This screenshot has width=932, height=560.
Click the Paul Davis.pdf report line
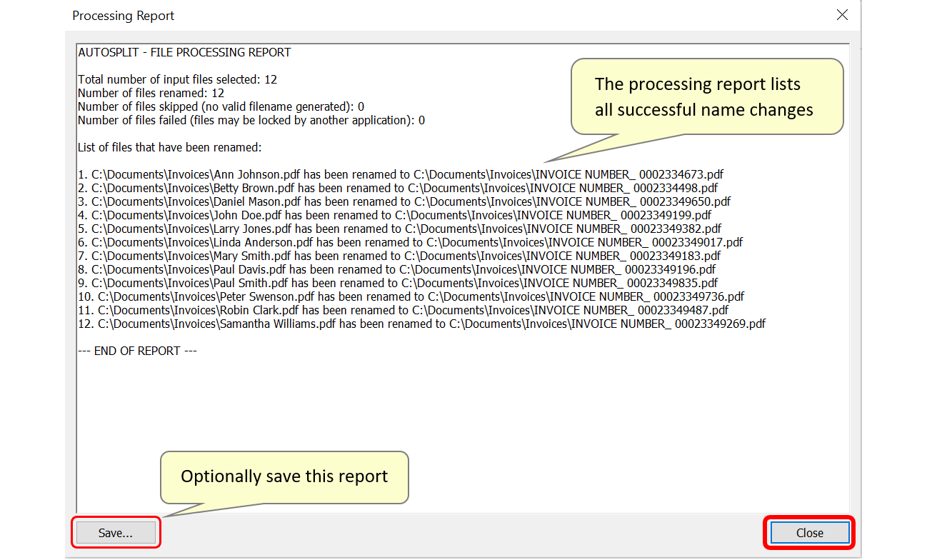tap(397, 269)
